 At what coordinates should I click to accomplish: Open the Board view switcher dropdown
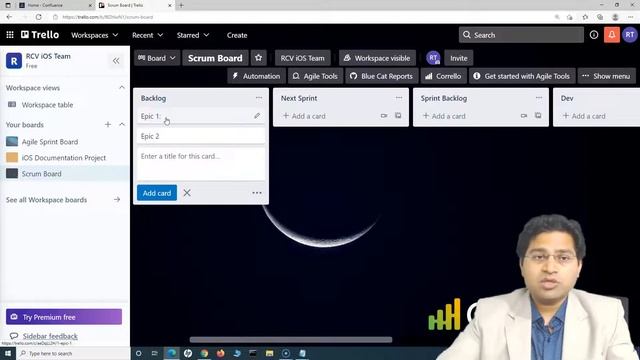click(x=157, y=58)
